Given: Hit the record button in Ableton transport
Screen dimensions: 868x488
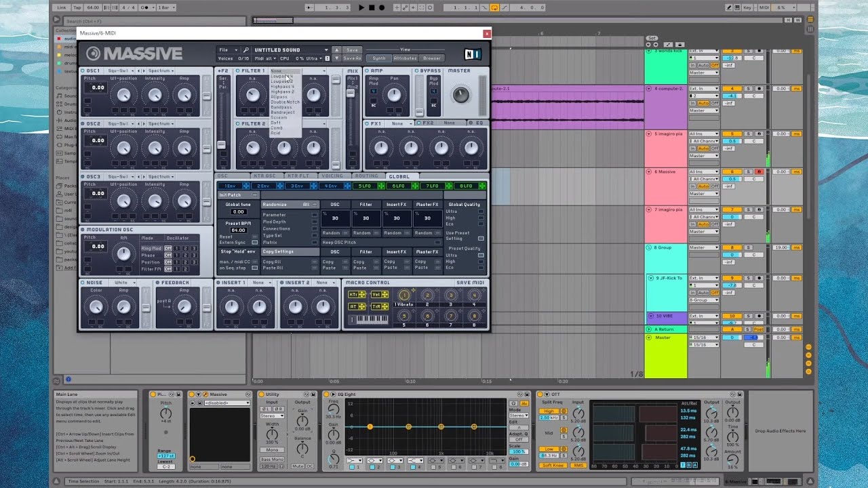Looking at the screenshot, I should pos(382,7).
